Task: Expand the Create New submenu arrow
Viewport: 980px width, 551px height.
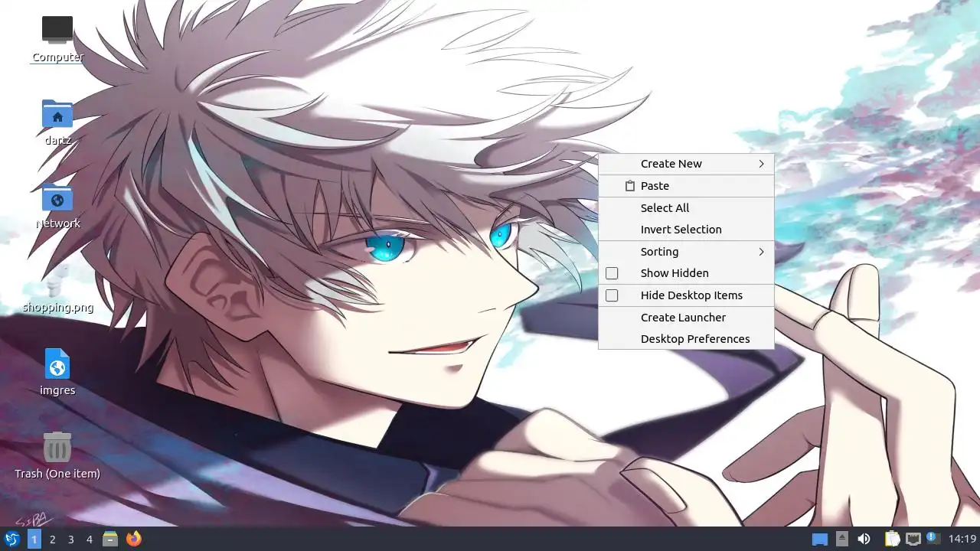Action: (x=761, y=164)
